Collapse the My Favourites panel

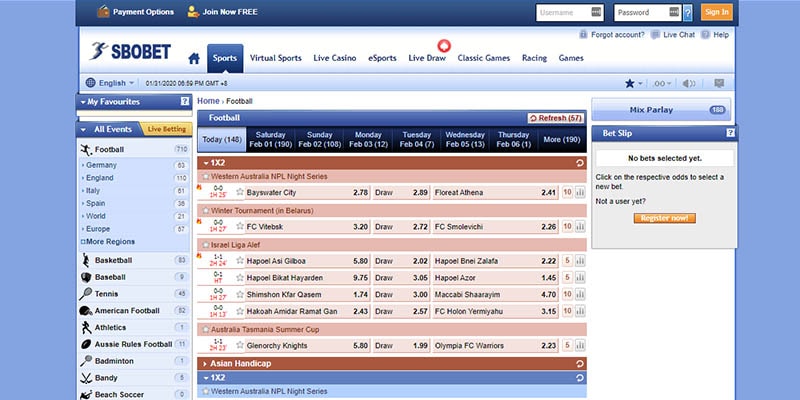pyautogui.click(x=83, y=102)
